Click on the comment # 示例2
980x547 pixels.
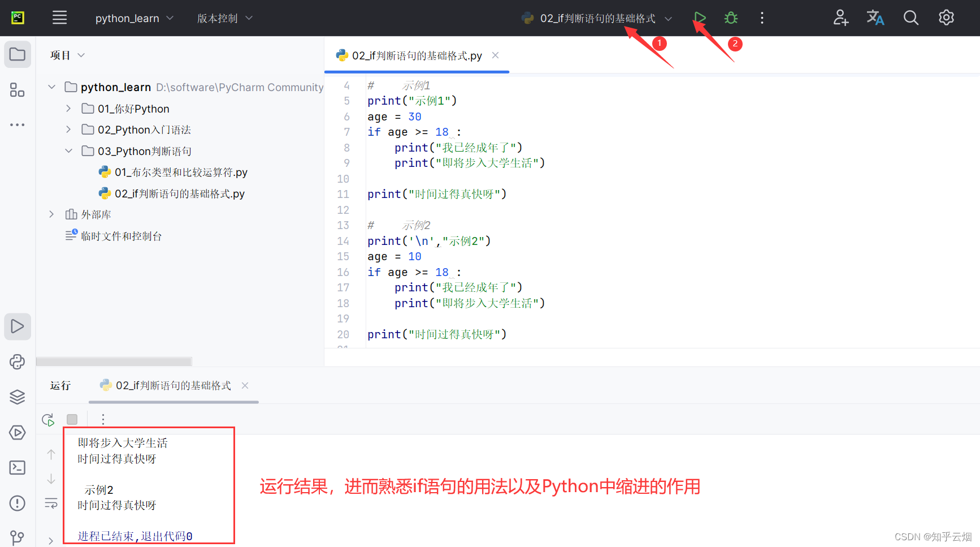(x=399, y=225)
